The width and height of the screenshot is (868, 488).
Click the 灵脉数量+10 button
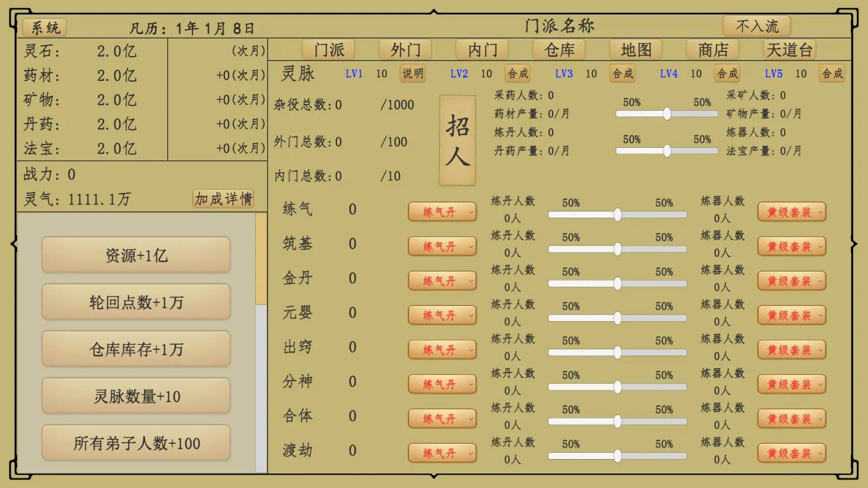pyautogui.click(x=135, y=395)
